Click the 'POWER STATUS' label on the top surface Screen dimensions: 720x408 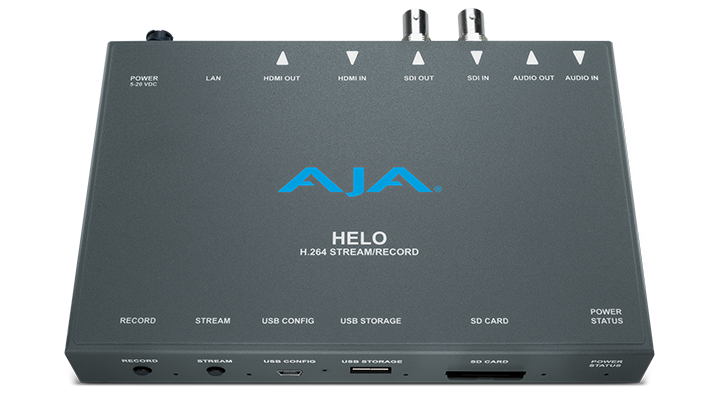[606, 316]
